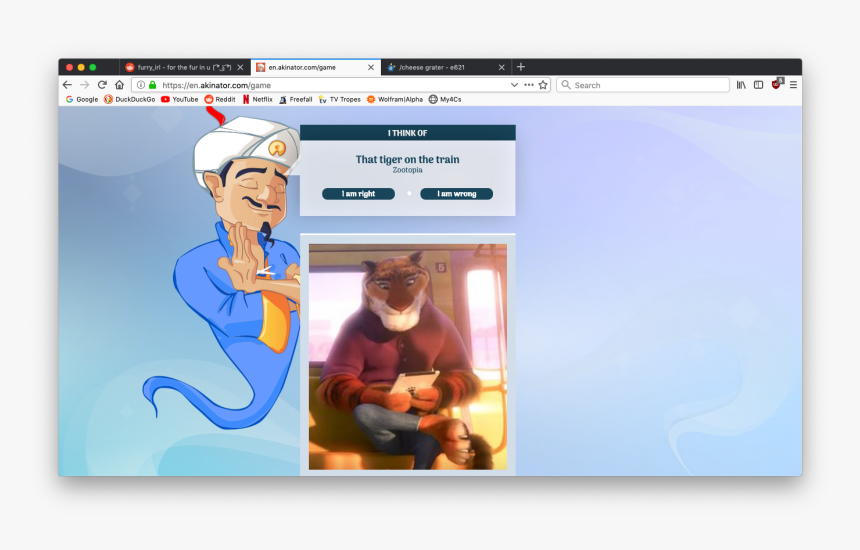Bookmark this page with the star
Viewport: 860px width, 550px height.
click(543, 85)
